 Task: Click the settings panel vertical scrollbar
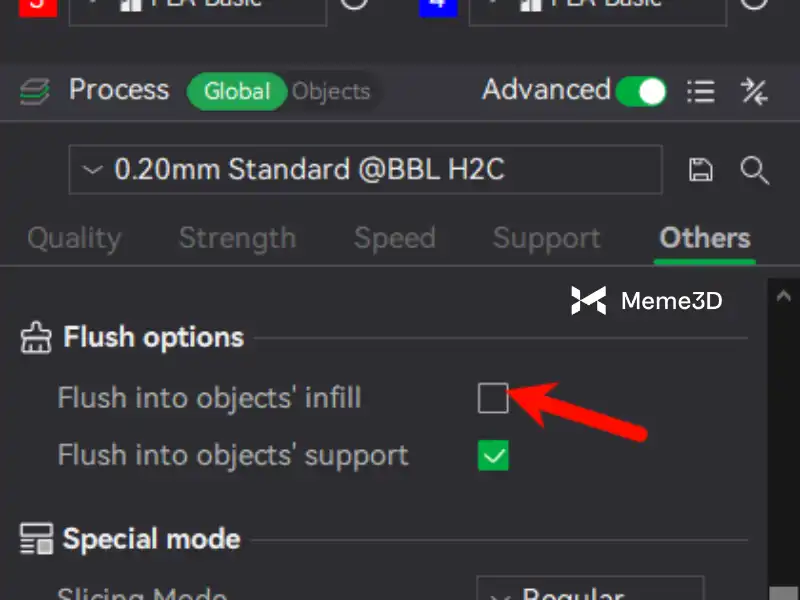click(782, 440)
